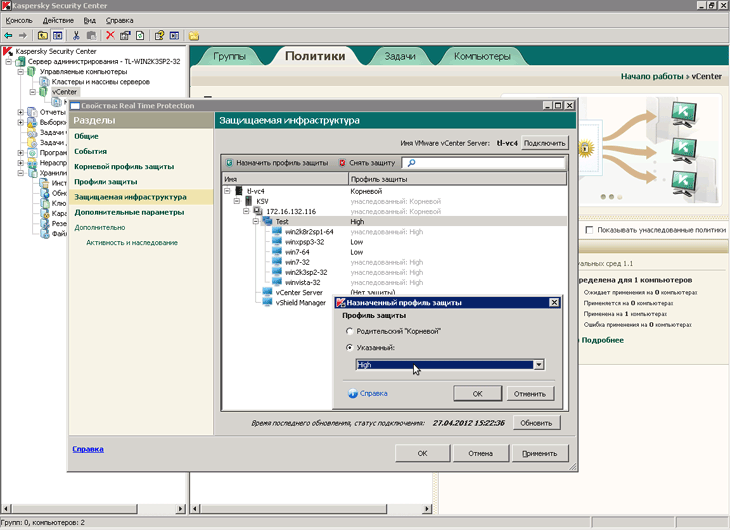Image resolution: width=730 pixels, height=530 pixels.
Task: Click the Refresh page toolbar icon
Action: (x=140, y=35)
